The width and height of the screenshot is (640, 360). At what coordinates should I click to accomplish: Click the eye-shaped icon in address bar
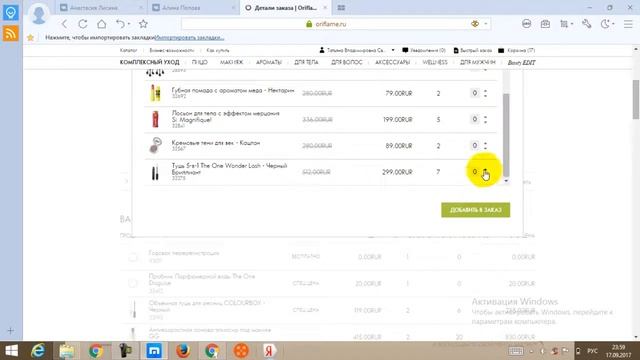(x=475, y=24)
